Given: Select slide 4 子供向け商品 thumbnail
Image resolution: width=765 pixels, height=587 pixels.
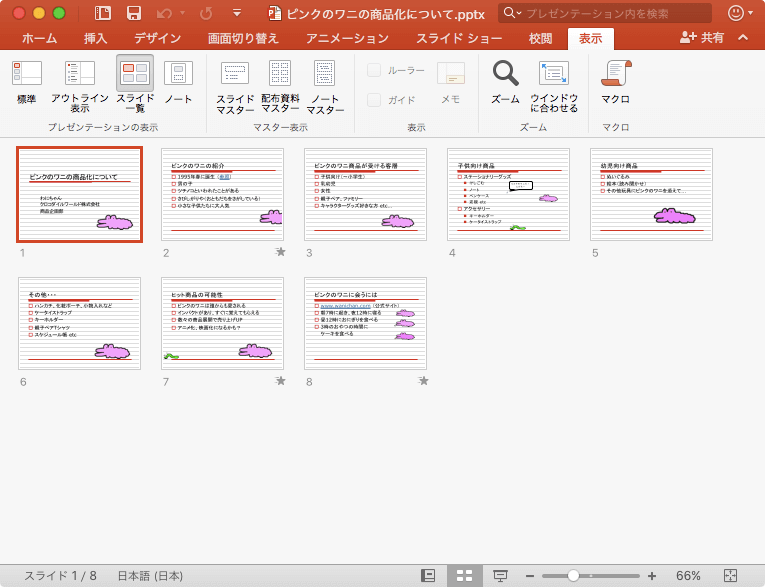Looking at the screenshot, I should 508,194.
